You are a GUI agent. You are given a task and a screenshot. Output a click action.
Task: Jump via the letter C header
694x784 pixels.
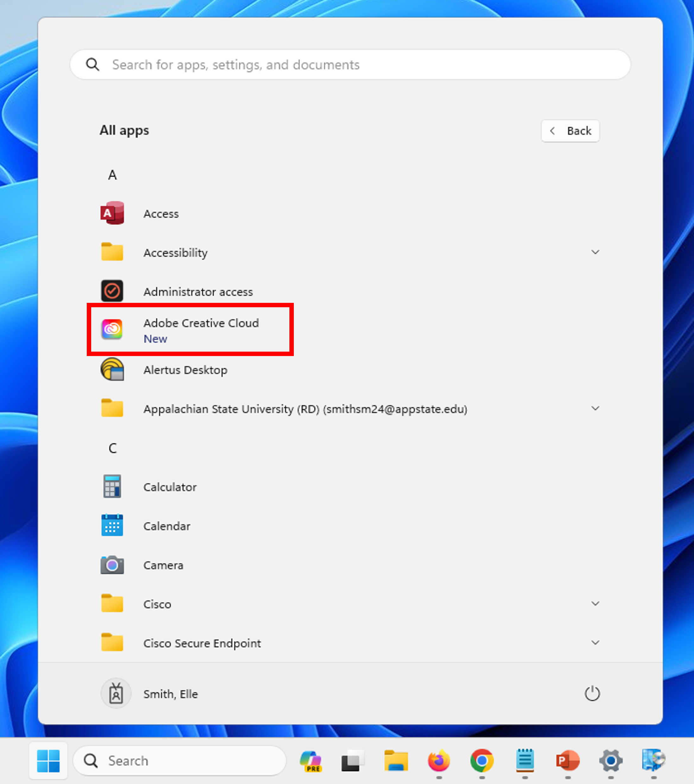point(112,448)
